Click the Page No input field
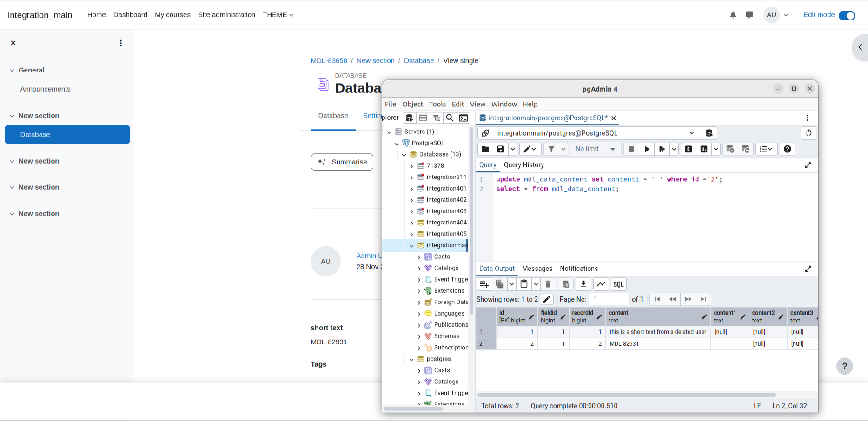Viewport: 868px width, 421px height. point(609,299)
